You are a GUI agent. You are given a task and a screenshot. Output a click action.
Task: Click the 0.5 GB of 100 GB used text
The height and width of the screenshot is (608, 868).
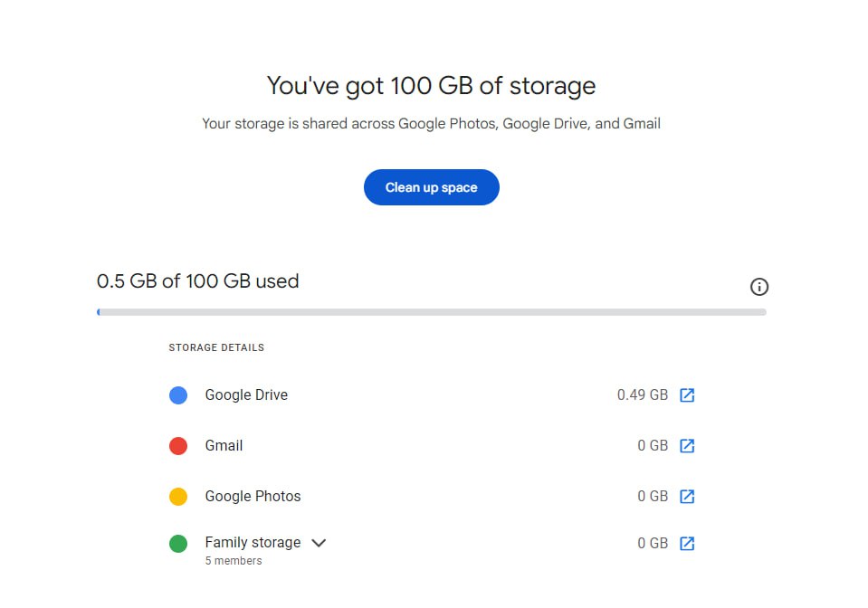coord(197,281)
